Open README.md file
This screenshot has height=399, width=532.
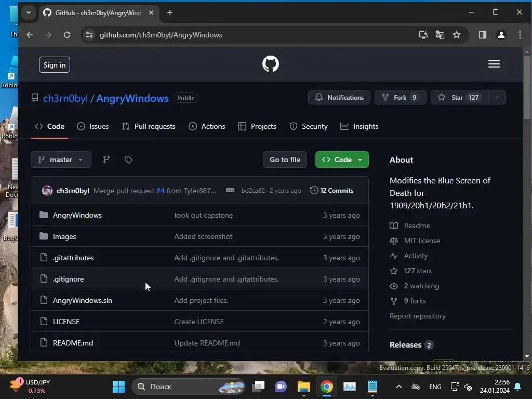pos(73,343)
